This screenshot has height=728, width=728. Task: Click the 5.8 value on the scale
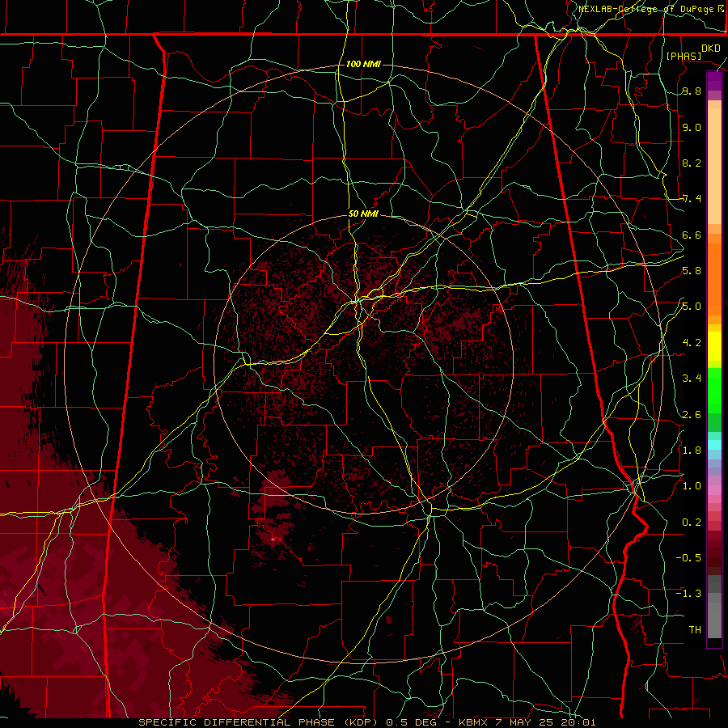point(692,271)
